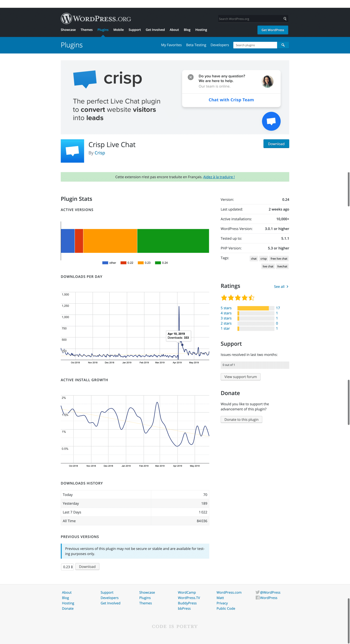350x644 pixels.
Task: Open the Themes menu item
Action: (87, 30)
